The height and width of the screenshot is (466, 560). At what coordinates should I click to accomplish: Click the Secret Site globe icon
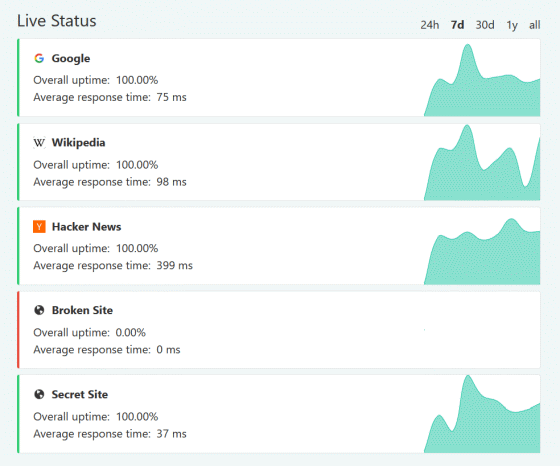click(39, 394)
